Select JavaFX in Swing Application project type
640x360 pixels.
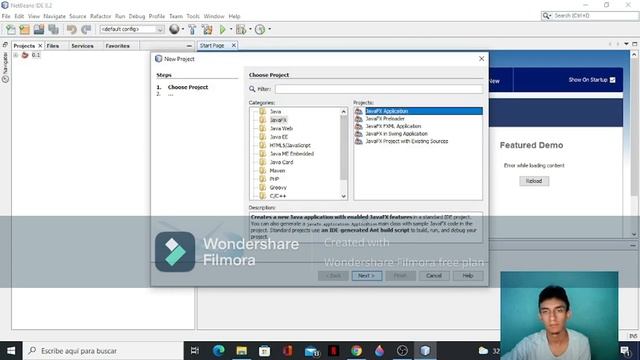point(396,133)
